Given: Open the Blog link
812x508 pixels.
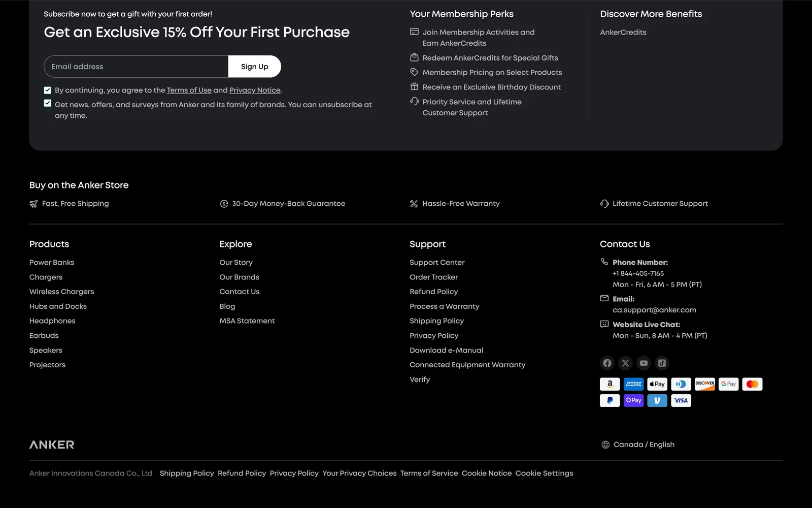Looking at the screenshot, I should (x=227, y=306).
